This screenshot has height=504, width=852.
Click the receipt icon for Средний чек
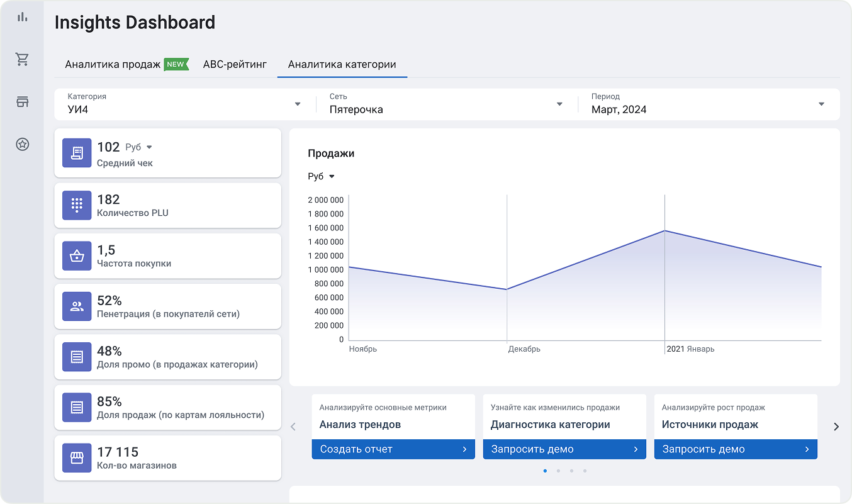(77, 154)
